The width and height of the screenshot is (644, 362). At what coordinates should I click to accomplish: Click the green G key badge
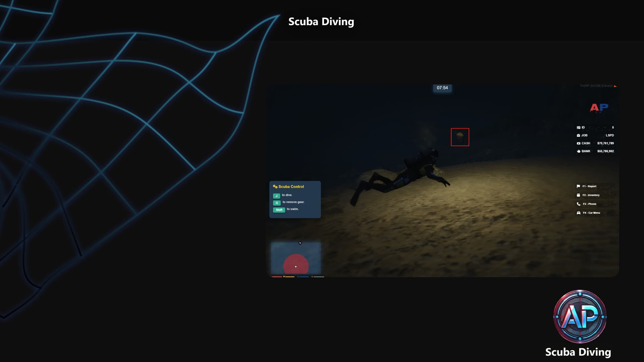pyautogui.click(x=277, y=203)
